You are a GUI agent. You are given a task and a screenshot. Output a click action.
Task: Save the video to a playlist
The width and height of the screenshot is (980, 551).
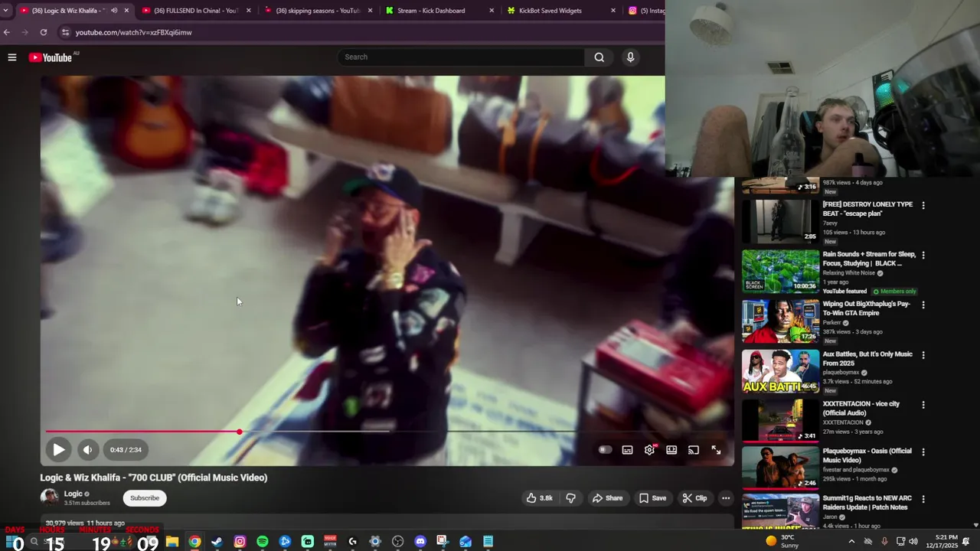point(652,498)
